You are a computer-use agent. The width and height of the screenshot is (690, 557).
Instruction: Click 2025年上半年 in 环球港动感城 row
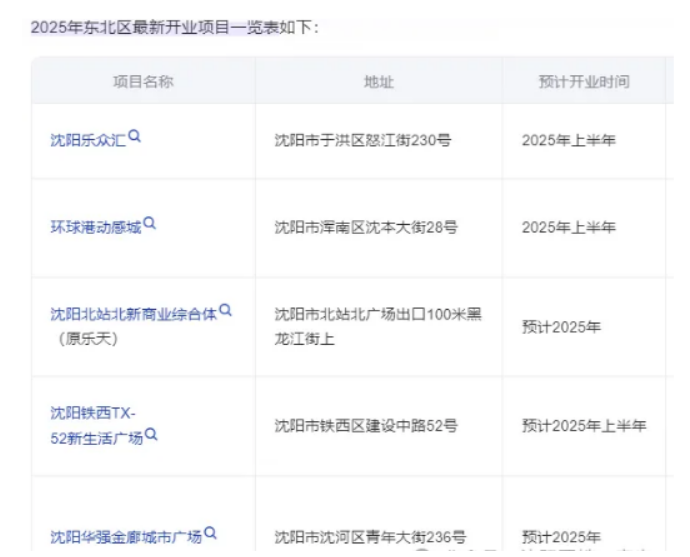pyautogui.click(x=569, y=227)
